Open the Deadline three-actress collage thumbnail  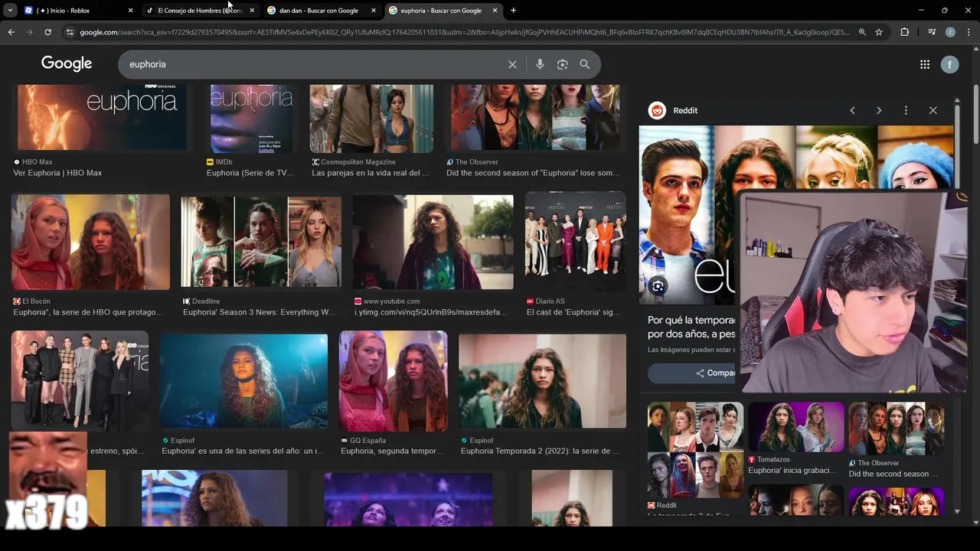261,242
